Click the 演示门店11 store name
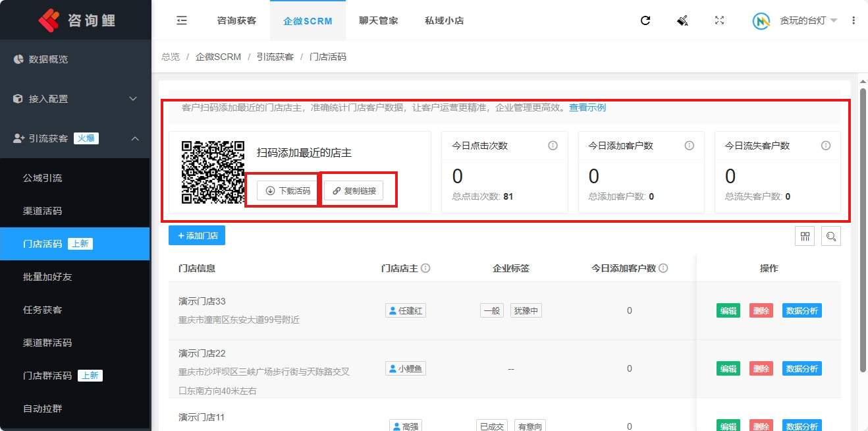This screenshot has width=868, height=431. [202, 417]
